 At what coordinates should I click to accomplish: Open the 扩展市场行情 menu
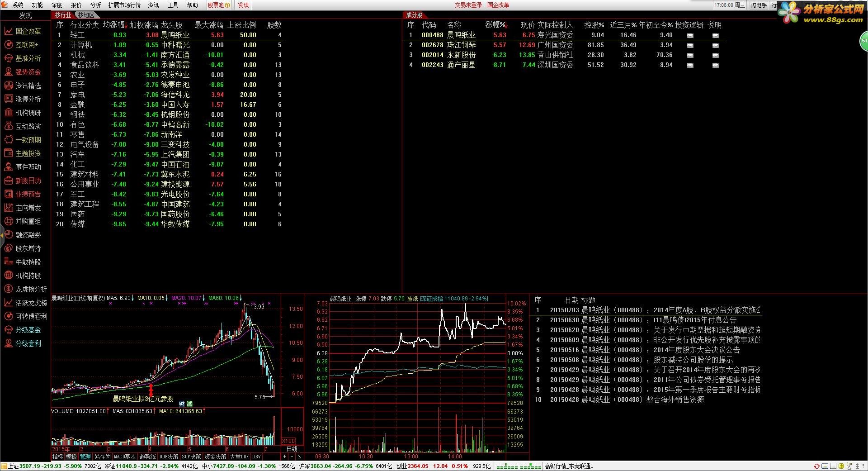(124, 5)
